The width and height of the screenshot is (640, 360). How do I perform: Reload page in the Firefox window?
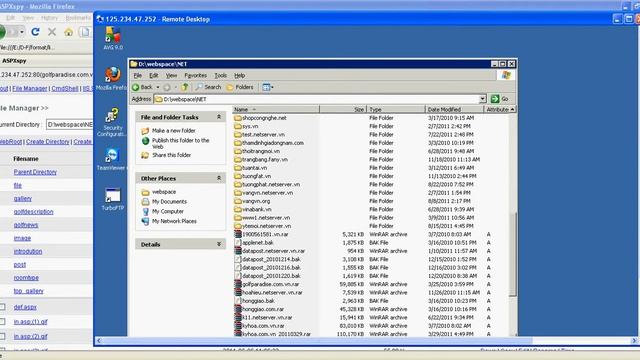(x=36, y=32)
